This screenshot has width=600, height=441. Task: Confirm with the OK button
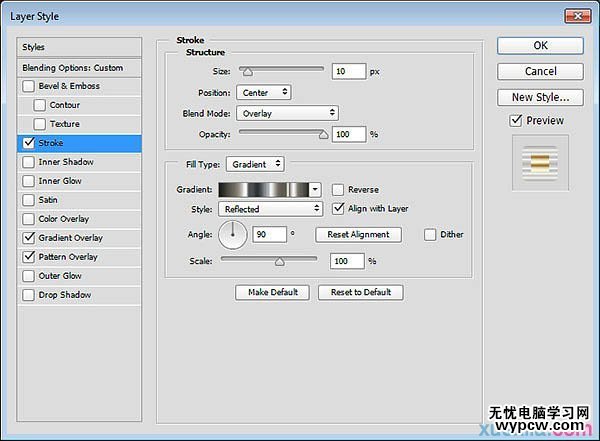tap(540, 46)
